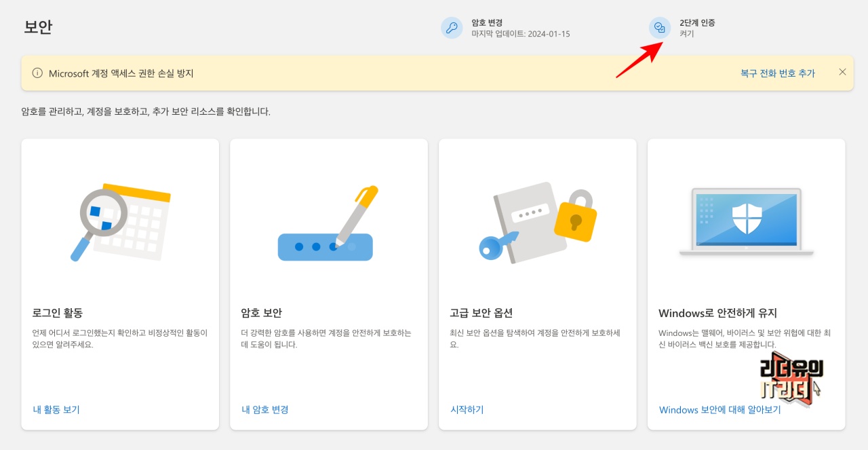Click the 로그인 활동 card description
868x450 pixels.
[120, 339]
